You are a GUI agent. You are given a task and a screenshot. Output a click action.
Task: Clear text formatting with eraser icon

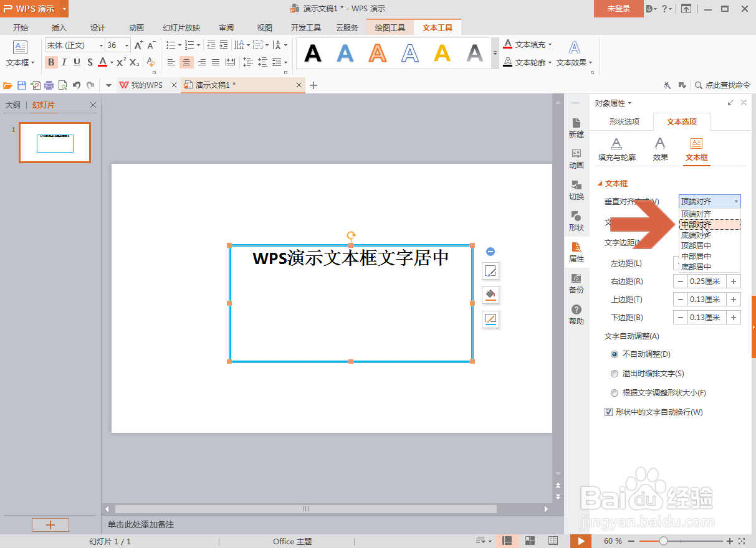tap(150, 62)
